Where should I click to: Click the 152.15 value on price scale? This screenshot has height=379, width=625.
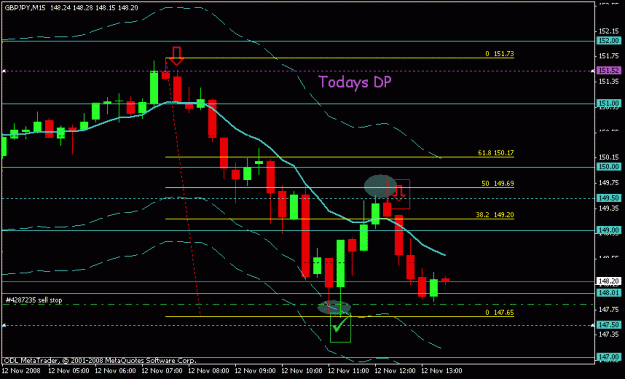(608, 31)
